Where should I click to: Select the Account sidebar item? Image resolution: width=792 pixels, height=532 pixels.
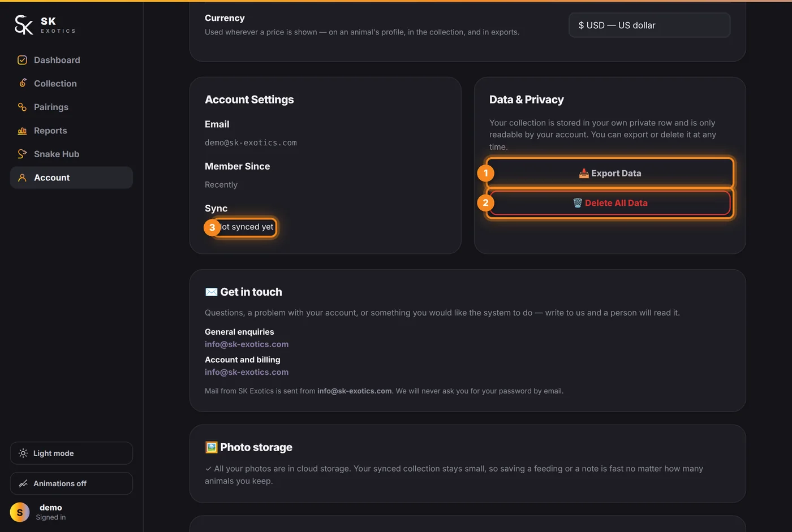(x=71, y=178)
